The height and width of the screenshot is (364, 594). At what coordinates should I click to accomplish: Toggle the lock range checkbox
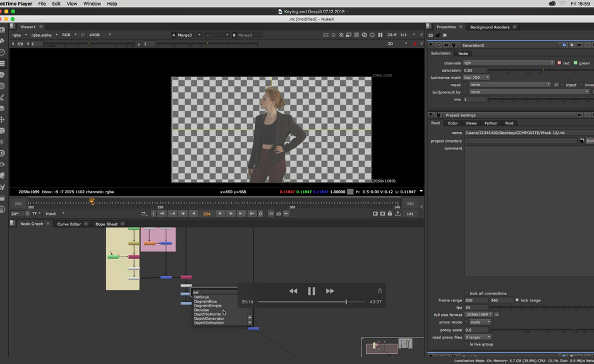[518, 300]
